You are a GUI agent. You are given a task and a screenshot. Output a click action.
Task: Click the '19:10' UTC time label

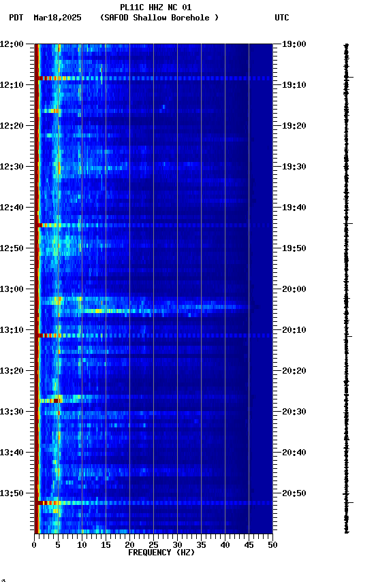294,85
